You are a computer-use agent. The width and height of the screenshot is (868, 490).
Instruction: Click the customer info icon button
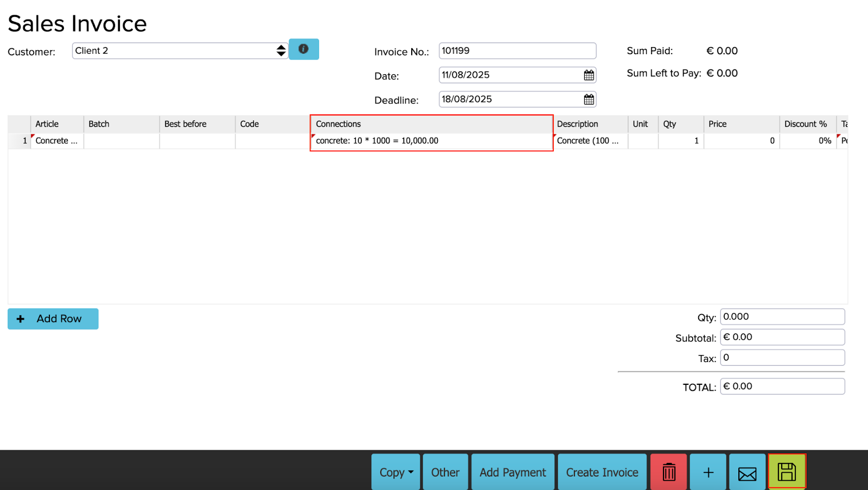(x=303, y=49)
